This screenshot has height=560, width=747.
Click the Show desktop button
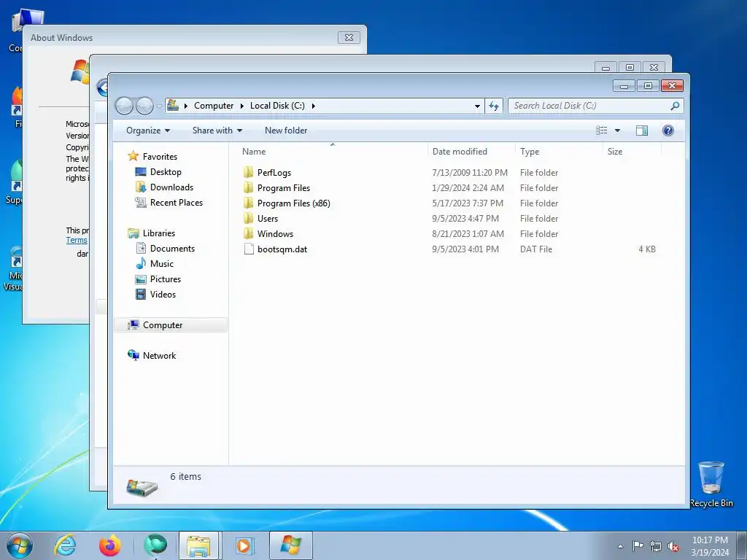742,545
